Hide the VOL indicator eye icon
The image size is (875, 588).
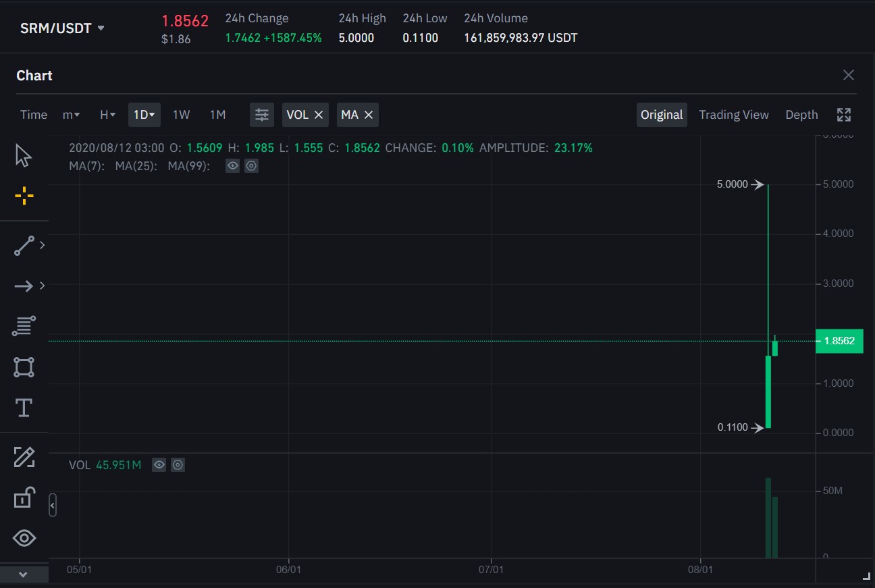pyautogui.click(x=159, y=464)
